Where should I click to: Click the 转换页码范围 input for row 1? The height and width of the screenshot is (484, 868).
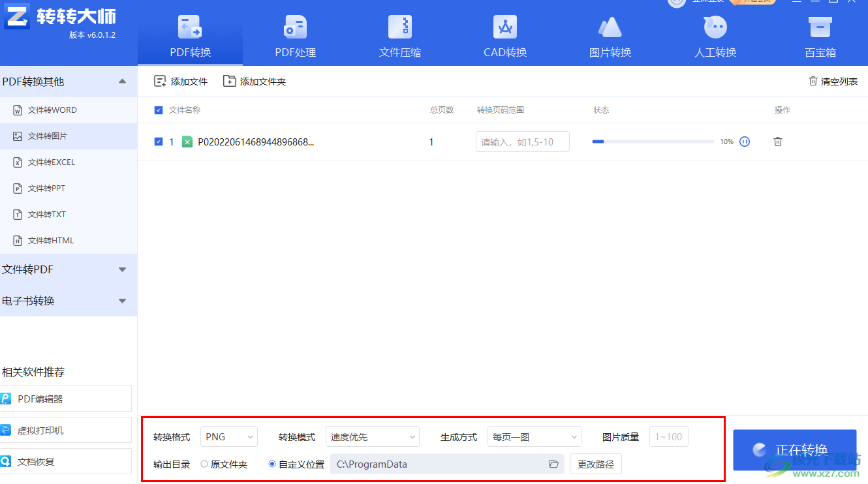(523, 142)
